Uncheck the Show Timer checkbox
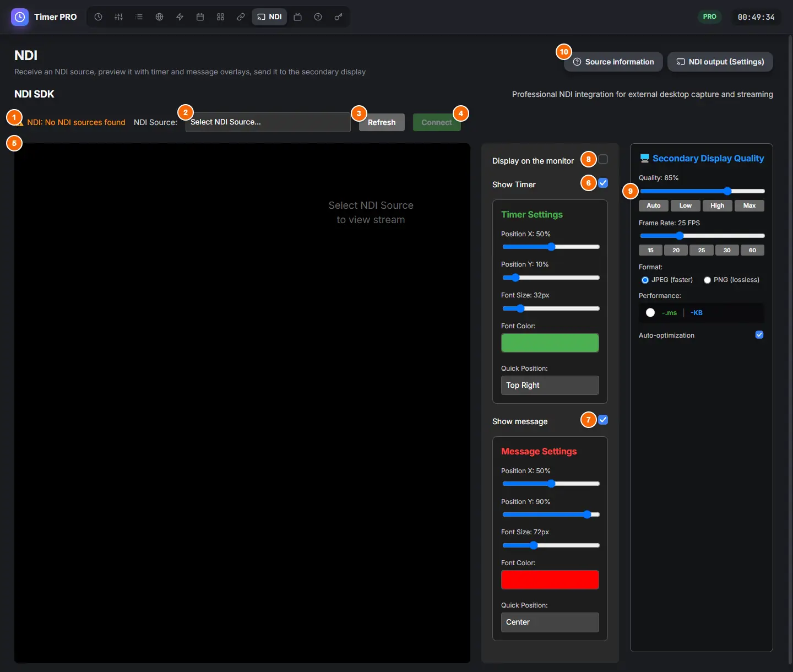 (x=604, y=183)
